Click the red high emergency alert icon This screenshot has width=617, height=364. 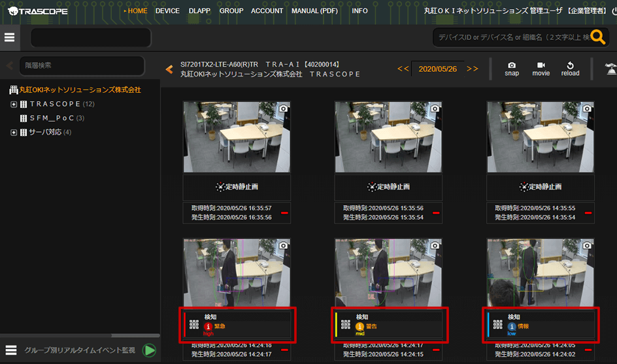[208, 326]
